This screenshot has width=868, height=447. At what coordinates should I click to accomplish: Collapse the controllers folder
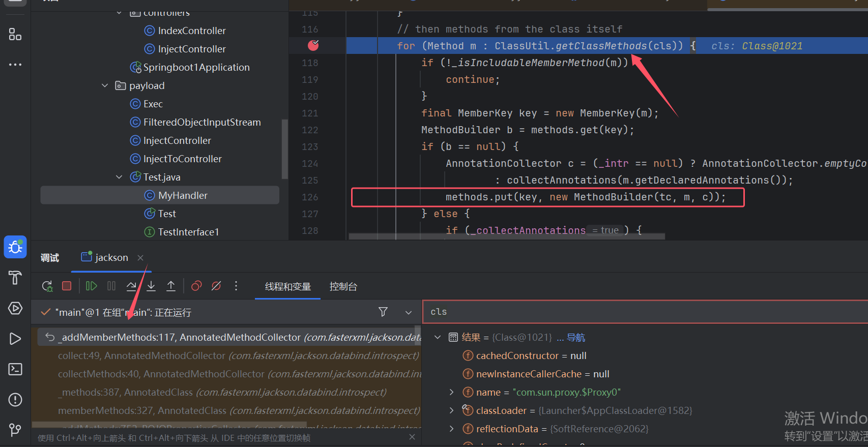click(119, 12)
